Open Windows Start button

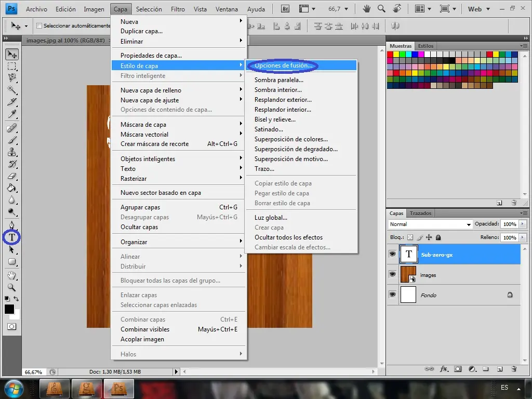(x=14, y=389)
